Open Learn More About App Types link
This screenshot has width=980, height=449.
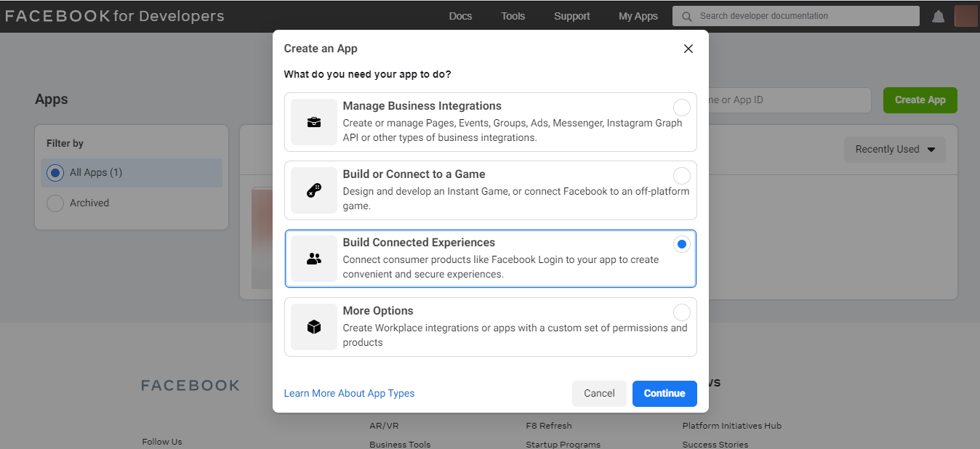(x=349, y=393)
